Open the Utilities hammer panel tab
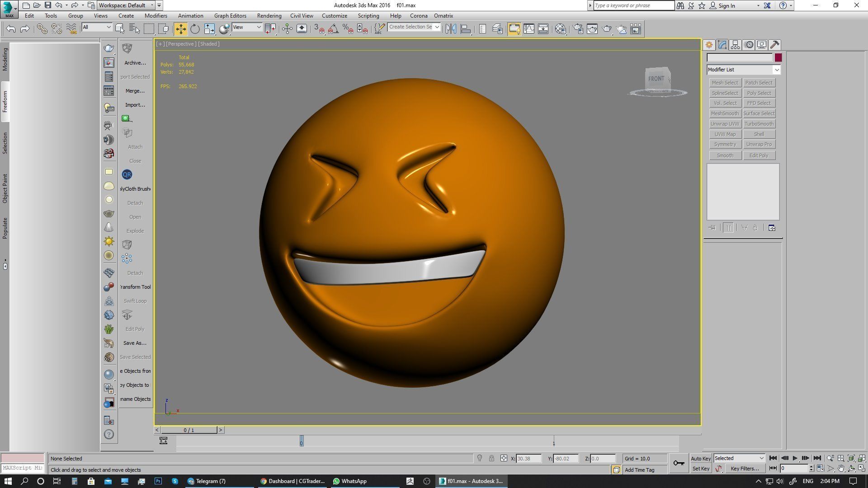 [x=775, y=45]
